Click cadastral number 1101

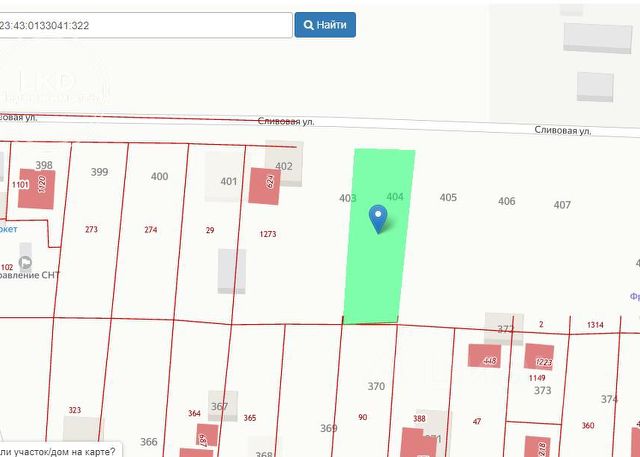coord(20,185)
